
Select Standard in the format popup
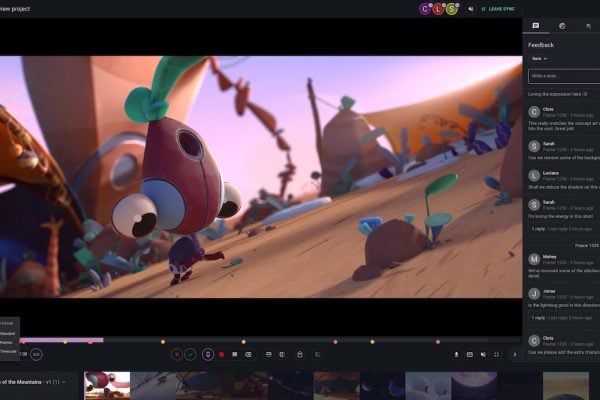pyautogui.click(x=8, y=333)
